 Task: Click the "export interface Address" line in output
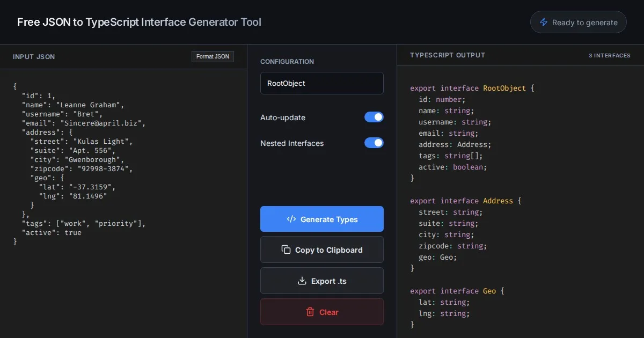tap(465, 201)
